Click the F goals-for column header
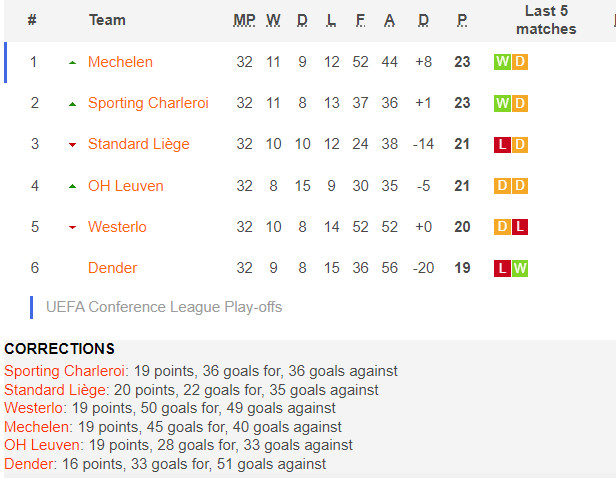The height and width of the screenshot is (478, 616). (x=360, y=20)
